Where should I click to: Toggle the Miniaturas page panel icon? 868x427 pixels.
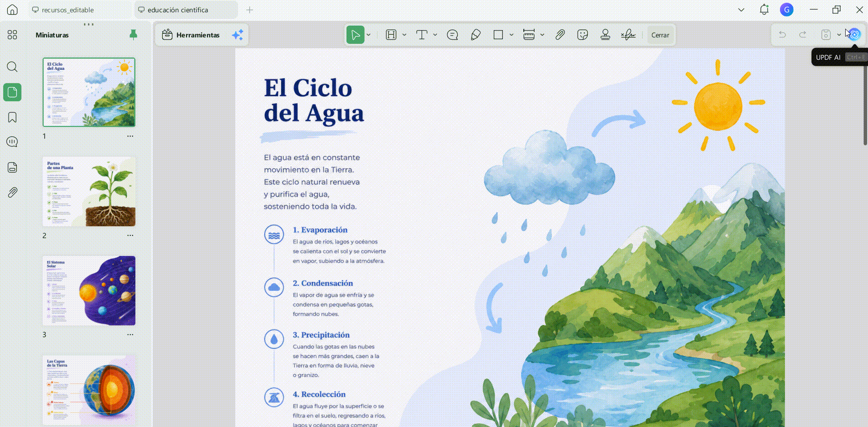coord(12,92)
